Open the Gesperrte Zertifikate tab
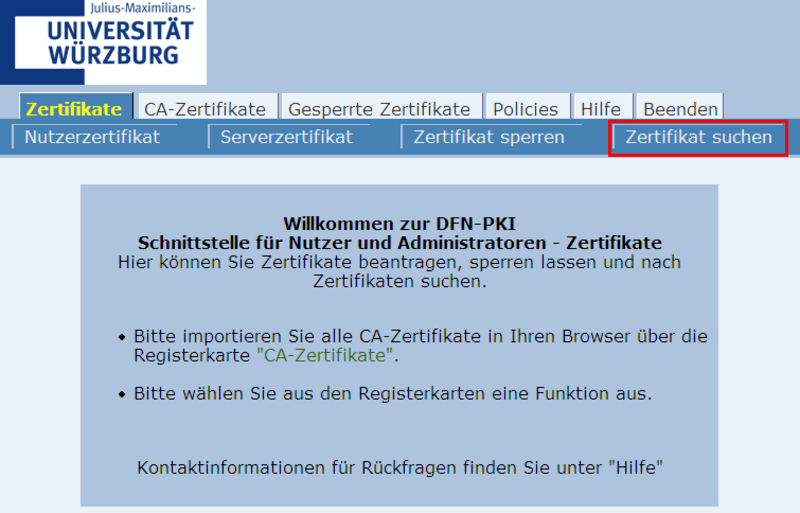Image resolution: width=800 pixels, height=513 pixels. [379, 109]
